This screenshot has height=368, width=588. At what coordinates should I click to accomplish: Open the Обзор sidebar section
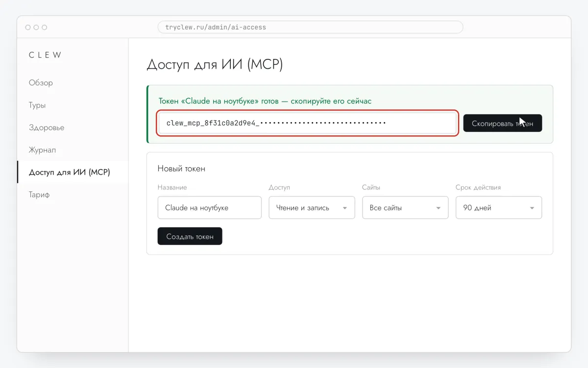pyautogui.click(x=73, y=82)
